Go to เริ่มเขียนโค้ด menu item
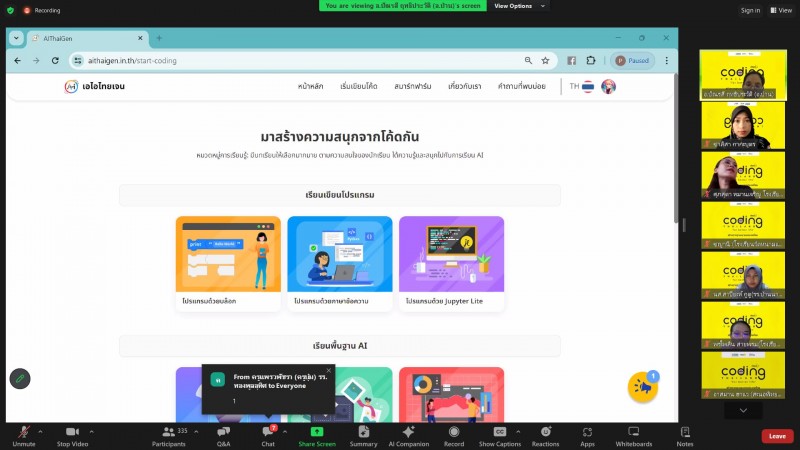This screenshot has width=800, height=450. pyautogui.click(x=359, y=86)
